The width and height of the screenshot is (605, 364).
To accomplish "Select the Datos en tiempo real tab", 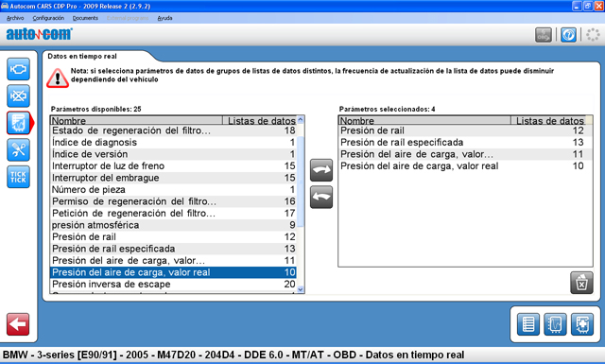I will (x=82, y=57).
